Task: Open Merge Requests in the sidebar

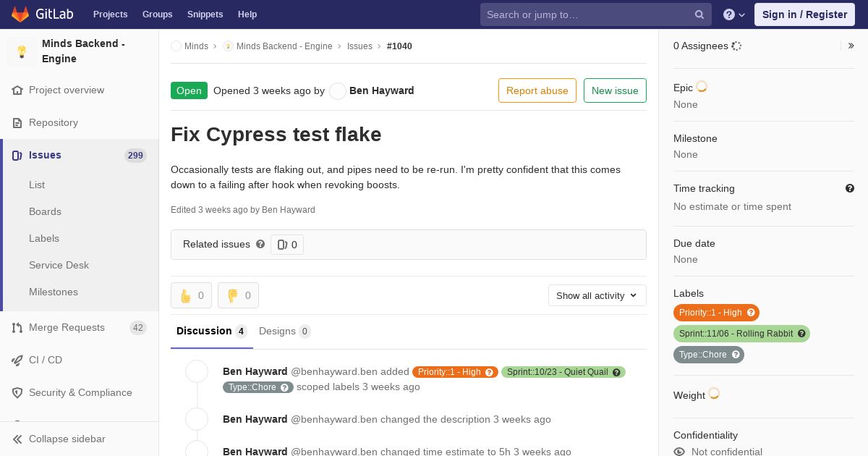Action: pos(67,328)
